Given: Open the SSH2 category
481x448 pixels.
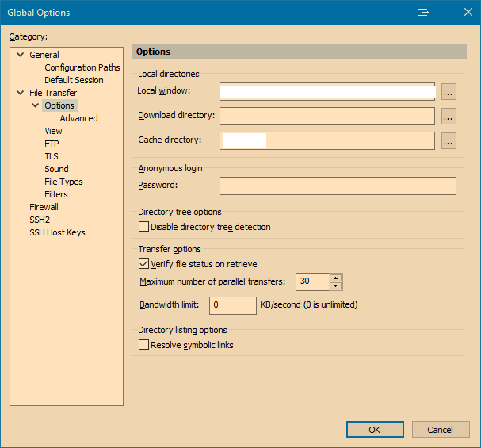Looking at the screenshot, I should point(40,220).
